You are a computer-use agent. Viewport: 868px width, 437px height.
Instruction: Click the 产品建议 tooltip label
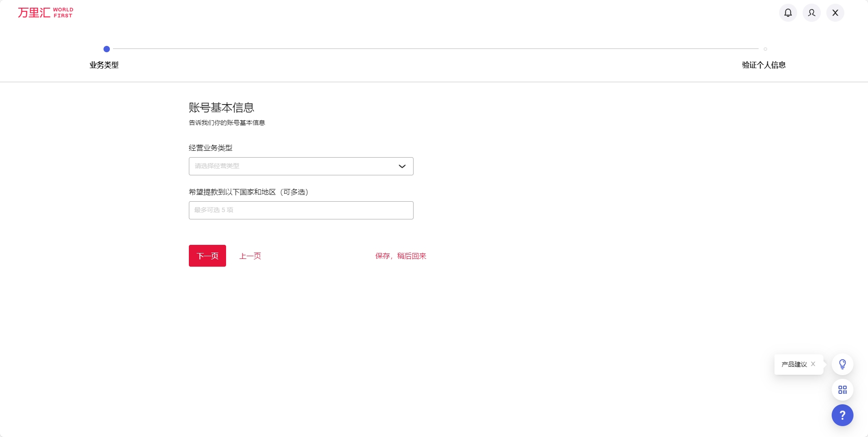pyautogui.click(x=794, y=364)
